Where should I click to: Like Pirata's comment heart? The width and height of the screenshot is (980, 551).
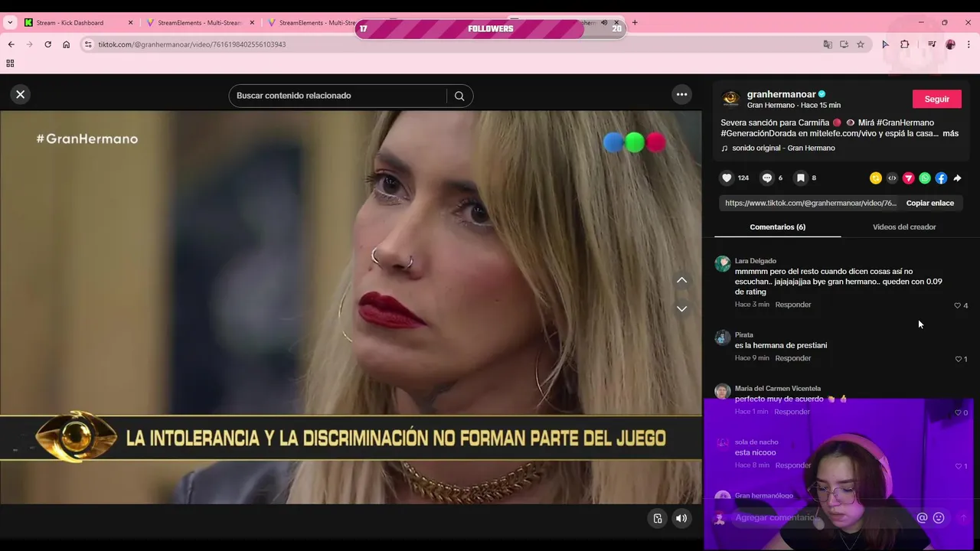(x=958, y=359)
